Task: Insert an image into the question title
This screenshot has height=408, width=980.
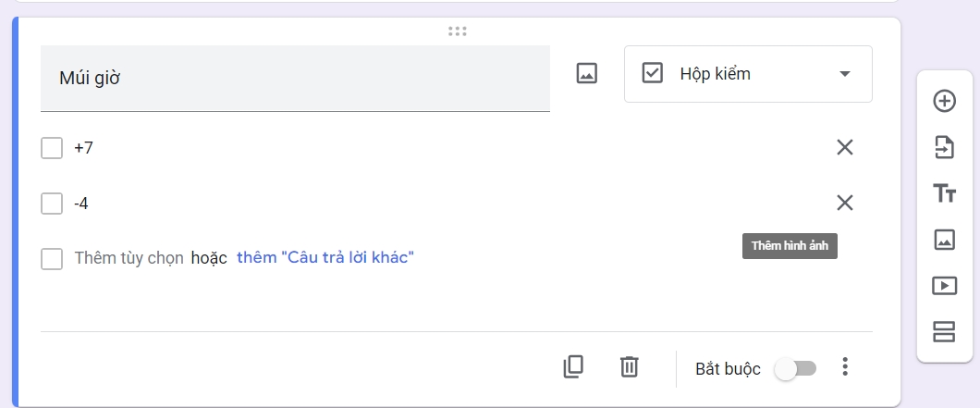Action: tap(587, 74)
